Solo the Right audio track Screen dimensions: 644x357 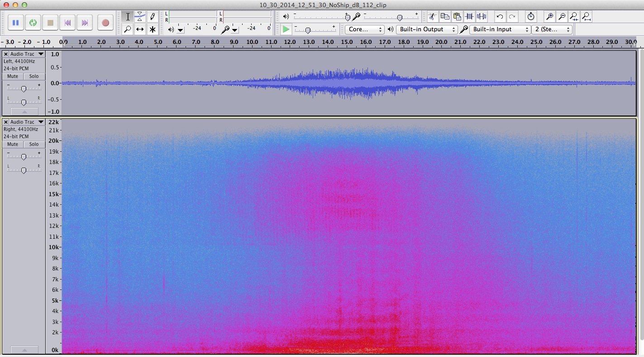coord(34,145)
